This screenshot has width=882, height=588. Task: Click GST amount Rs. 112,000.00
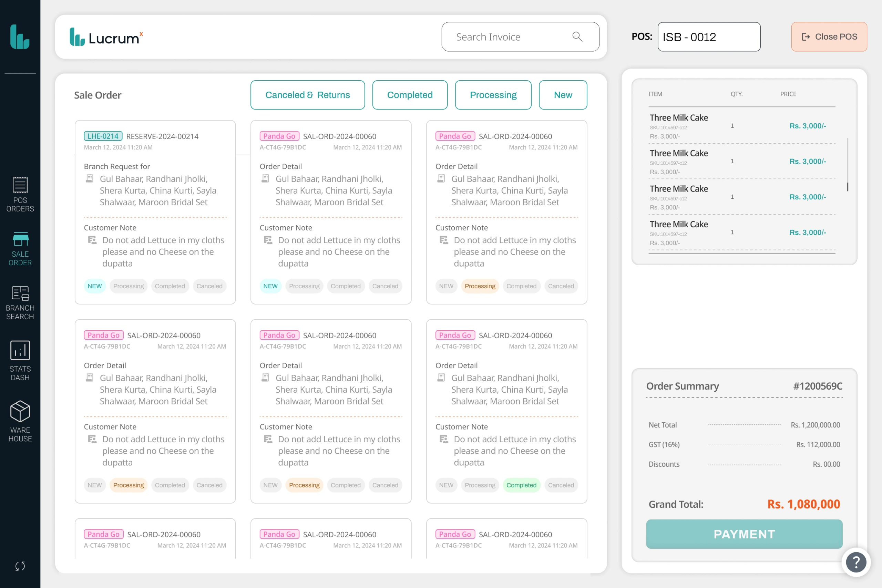pyautogui.click(x=818, y=444)
